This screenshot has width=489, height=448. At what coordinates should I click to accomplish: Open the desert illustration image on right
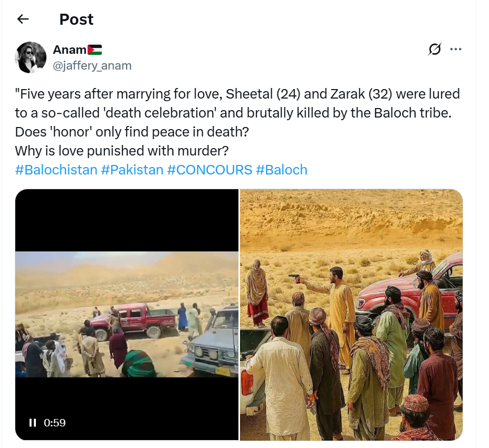351,315
